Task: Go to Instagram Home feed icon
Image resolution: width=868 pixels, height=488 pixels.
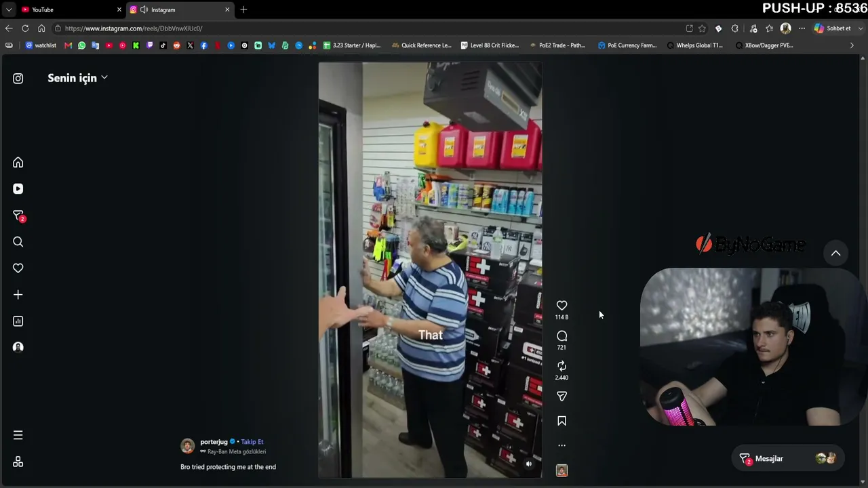Action: click(18, 163)
